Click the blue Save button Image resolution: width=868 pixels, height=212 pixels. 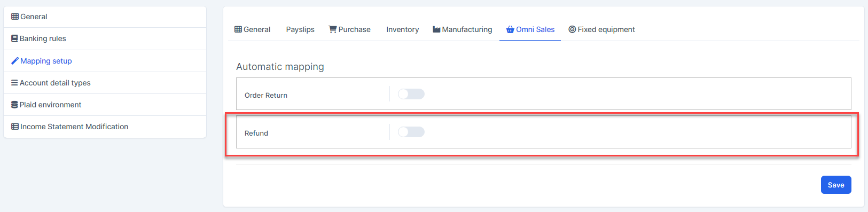(x=836, y=185)
